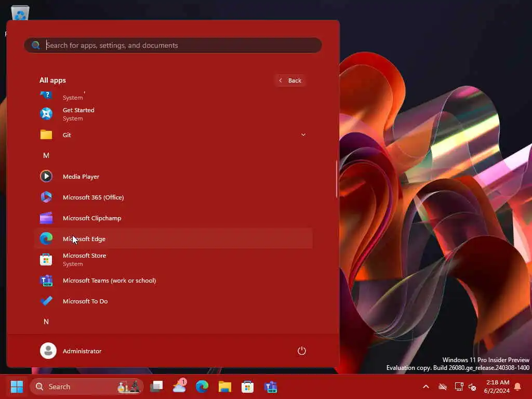
Task: Open the clock showing 2:18 AM
Action: coord(497,387)
